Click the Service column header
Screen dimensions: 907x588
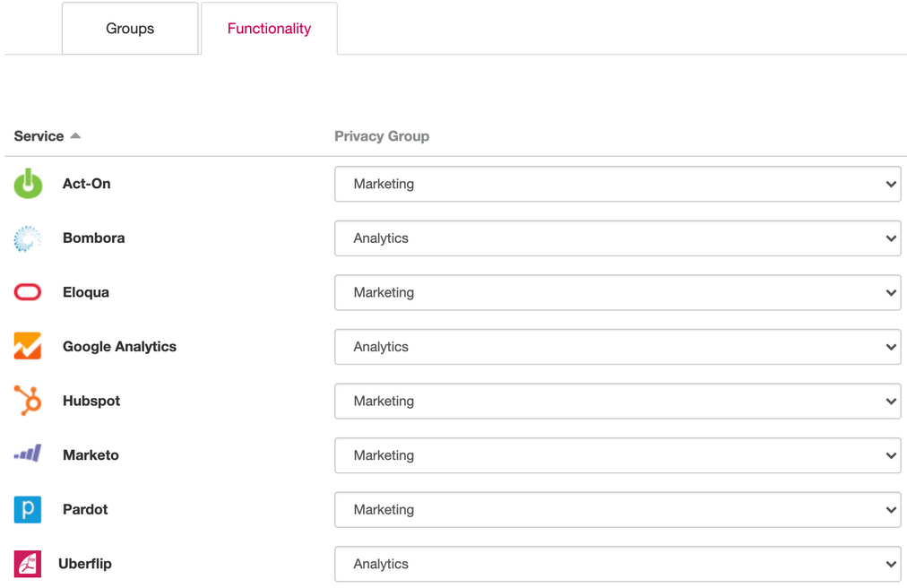pyautogui.click(x=39, y=136)
